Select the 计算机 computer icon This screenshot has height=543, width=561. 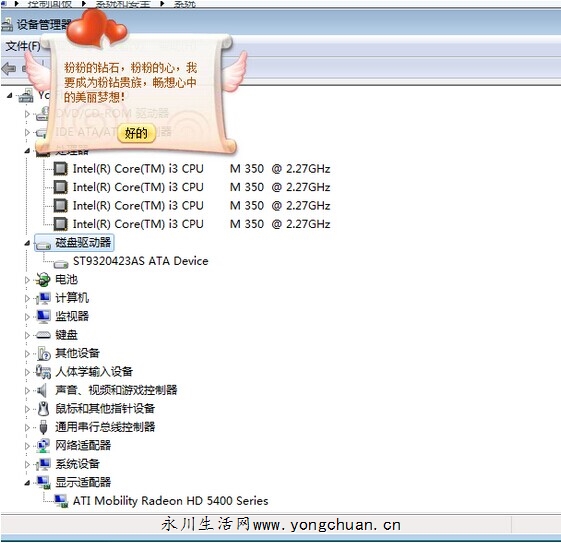tap(43, 298)
